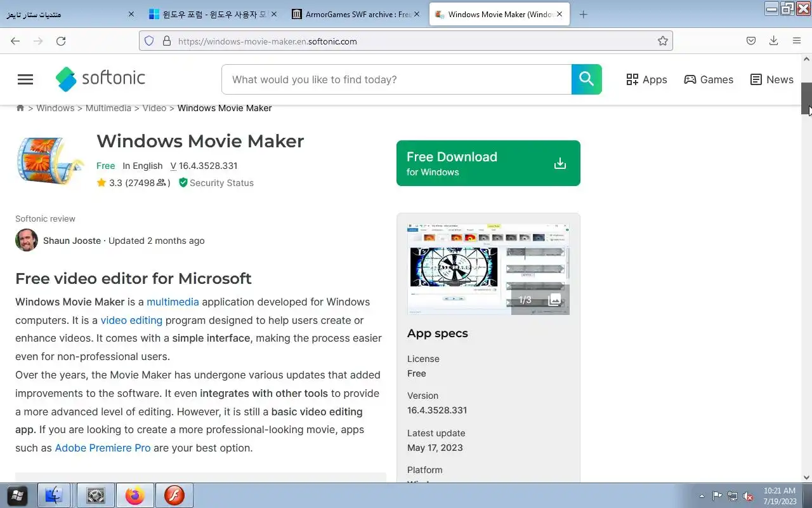The height and width of the screenshot is (508, 812).
Task: Click the network tray icon
Action: point(733,496)
